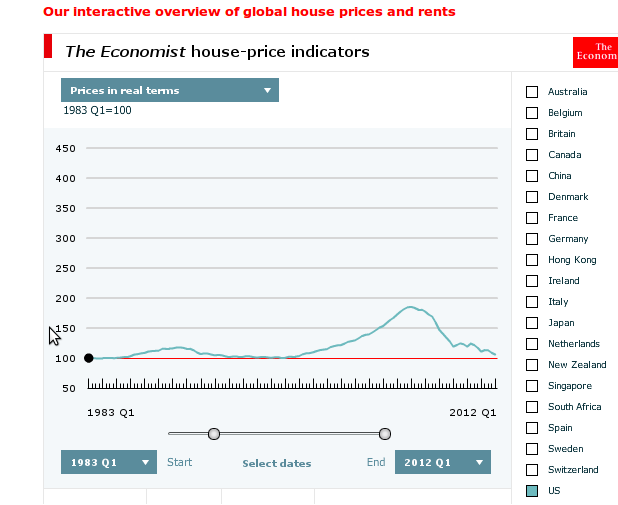The image size is (618, 505).
Task: Open the 1983 Q1 start date dropdown
Action: tap(109, 462)
